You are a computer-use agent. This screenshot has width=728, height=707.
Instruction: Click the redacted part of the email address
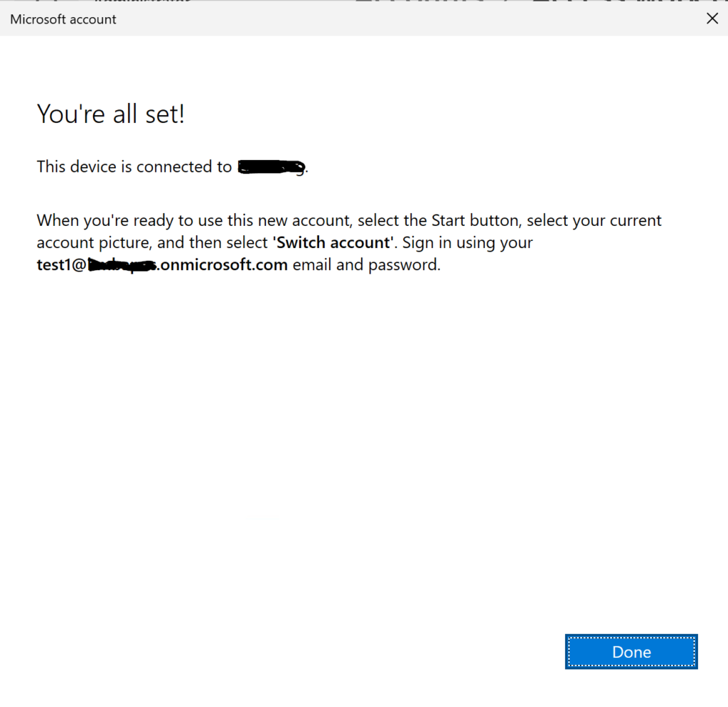tap(122, 265)
